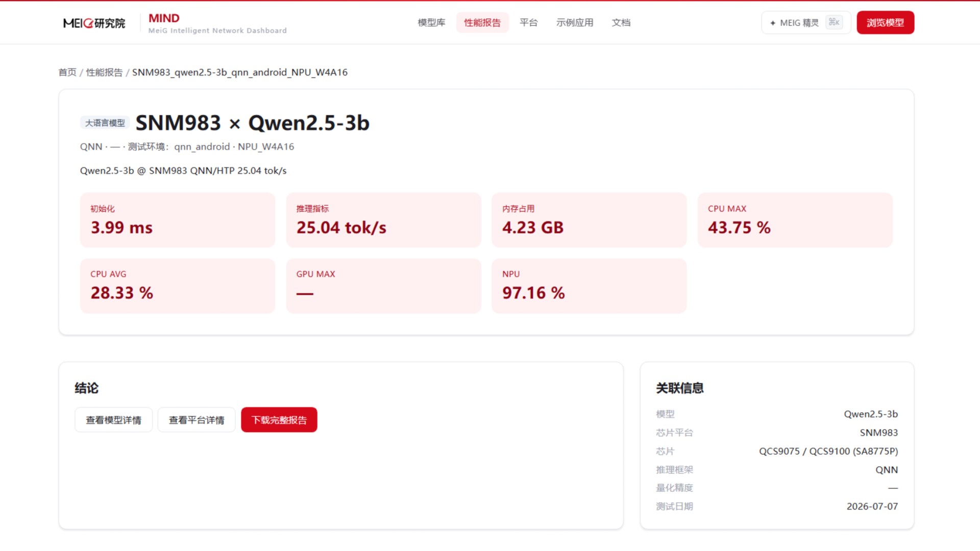Screen dimensions: 980x551
Task: Click the summary line ending 25.04 tok/s
Action: 183,170
